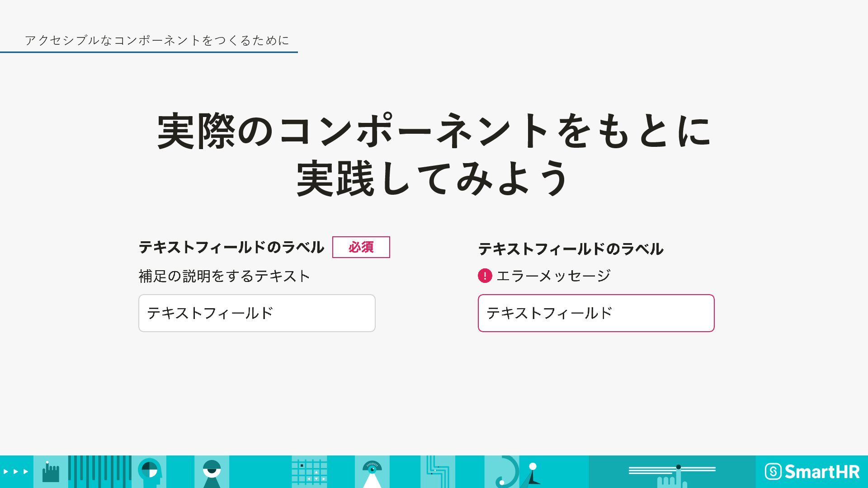This screenshot has height=488, width=868.
Task: Click the アクセシブルなコンポーネント section header
Action: [x=157, y=41]
